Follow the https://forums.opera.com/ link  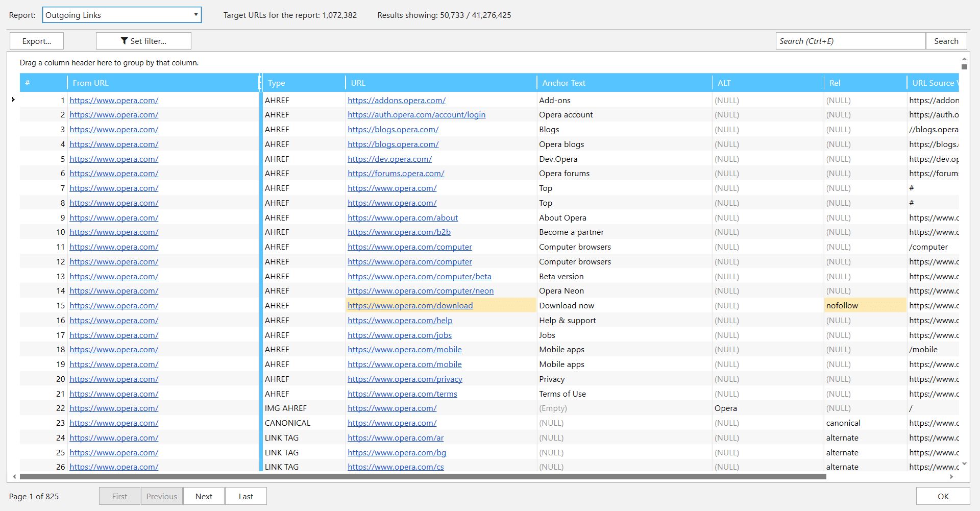point(396,173)
